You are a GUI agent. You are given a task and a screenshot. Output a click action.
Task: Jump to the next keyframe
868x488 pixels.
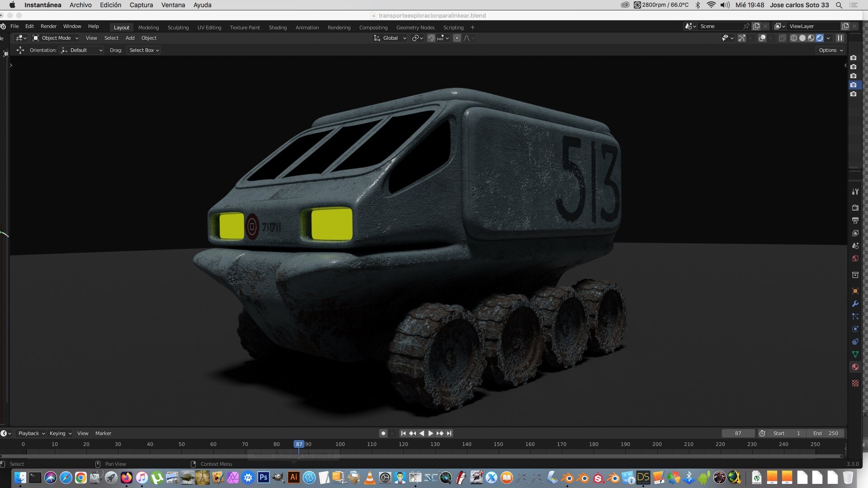pos(439,433)
